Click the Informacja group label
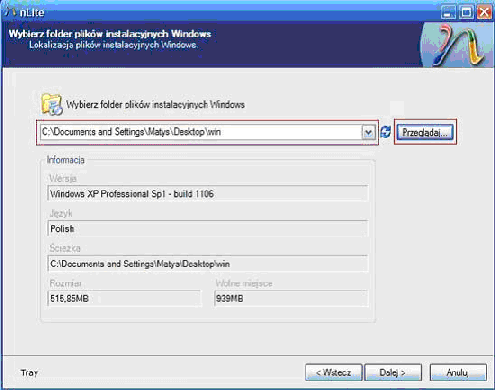This screenshot has height=390, width=495. pyautogui.click(x=65, y=160)
